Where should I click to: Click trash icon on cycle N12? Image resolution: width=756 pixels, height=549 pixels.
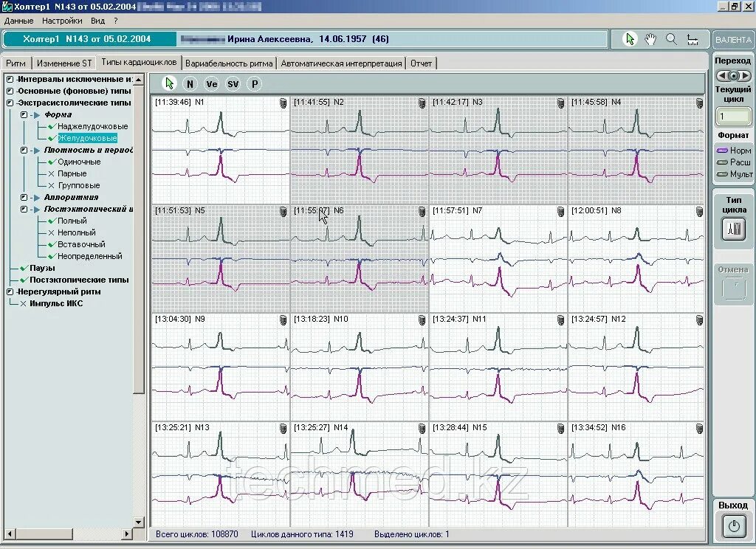tap(700, 320)
